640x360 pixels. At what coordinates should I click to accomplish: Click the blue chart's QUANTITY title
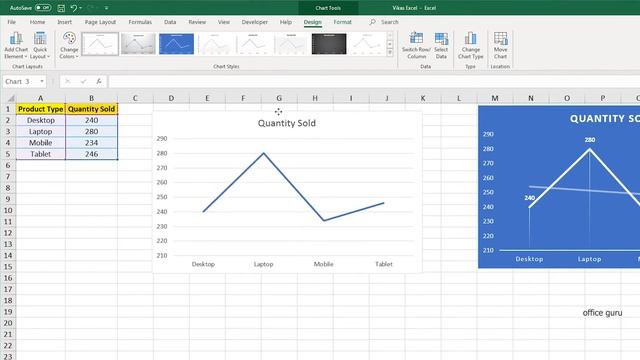[x=604, y=119]
